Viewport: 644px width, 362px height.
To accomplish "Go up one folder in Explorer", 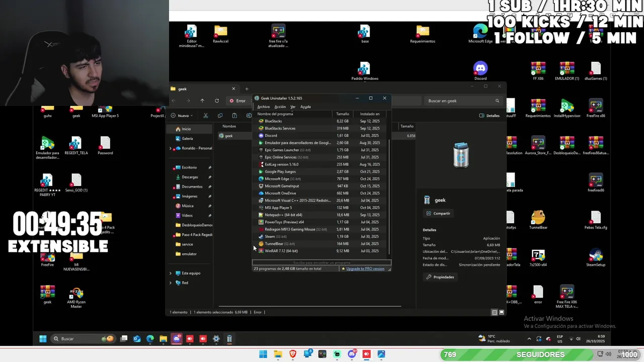I will [202, 101].
